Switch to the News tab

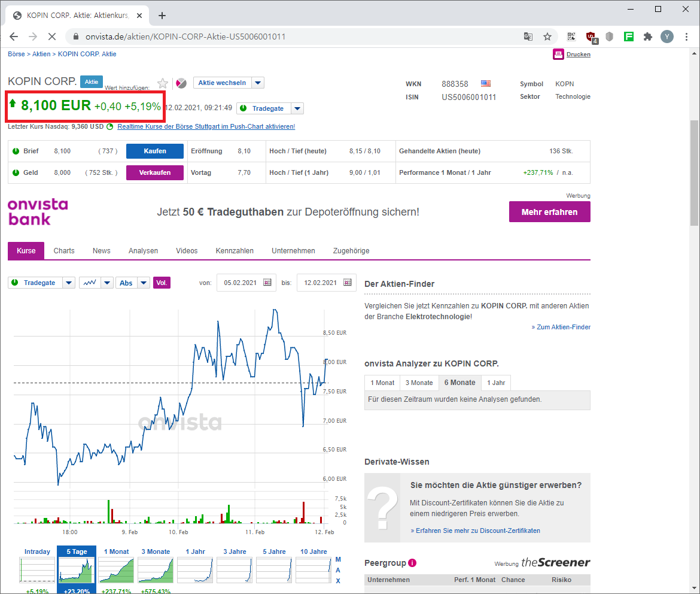point(101,251)
